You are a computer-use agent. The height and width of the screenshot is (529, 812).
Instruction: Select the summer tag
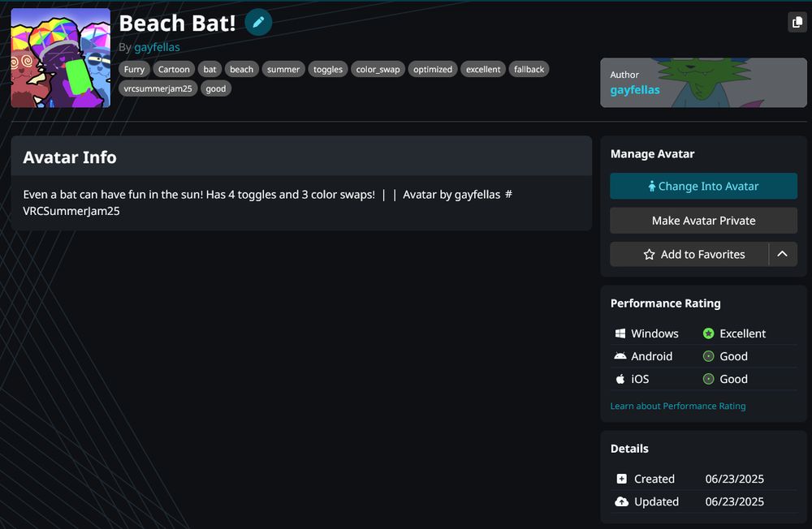tap(283, 69)
